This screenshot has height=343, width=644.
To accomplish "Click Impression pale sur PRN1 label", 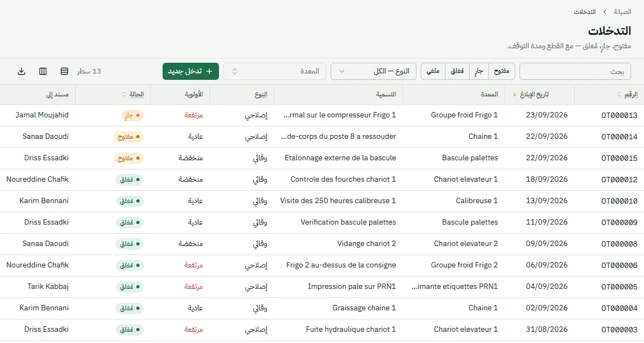I will [x=352, y=287].
